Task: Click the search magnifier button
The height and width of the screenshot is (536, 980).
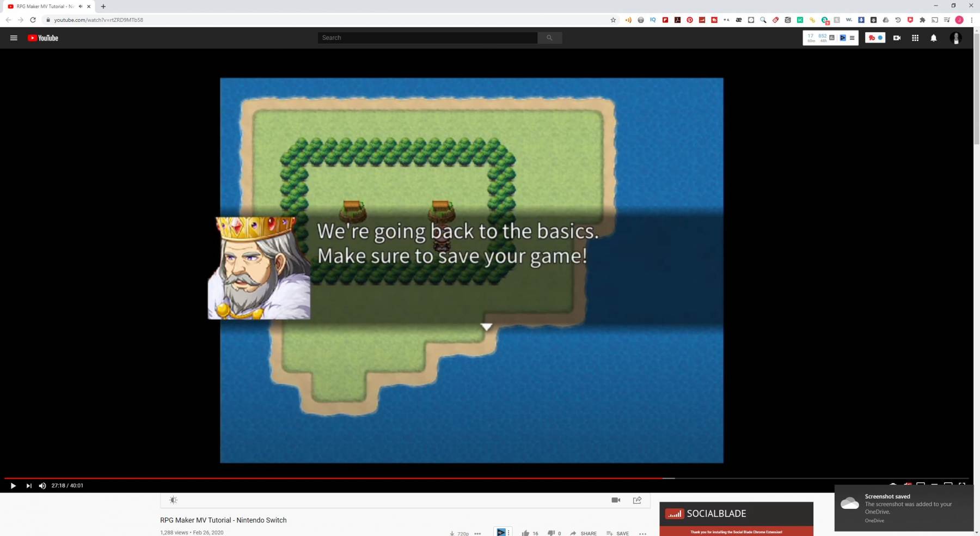Action: click(x=549, y=38)
